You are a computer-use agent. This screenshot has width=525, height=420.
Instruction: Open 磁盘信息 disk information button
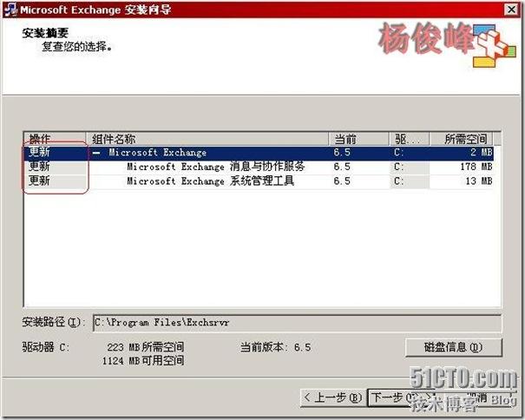click(454, 347)
